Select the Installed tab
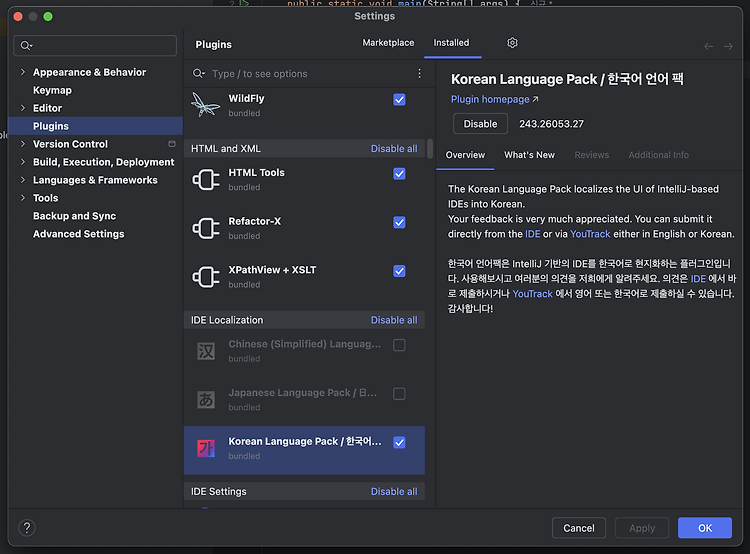Screen dimensions: 750x554 tap(451, 43)
